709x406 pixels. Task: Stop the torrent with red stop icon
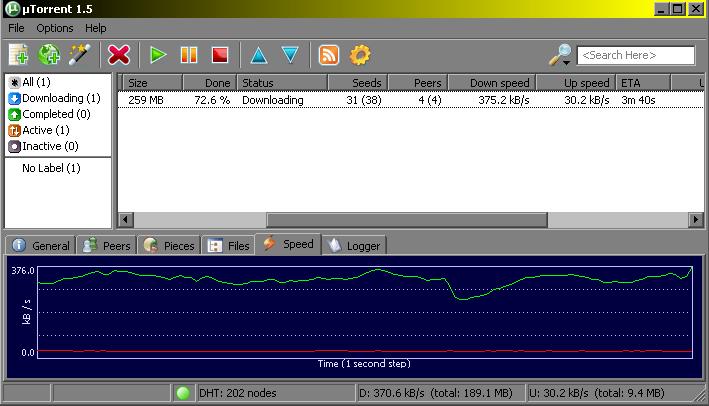pyautogui.click(x=220, y=55)
